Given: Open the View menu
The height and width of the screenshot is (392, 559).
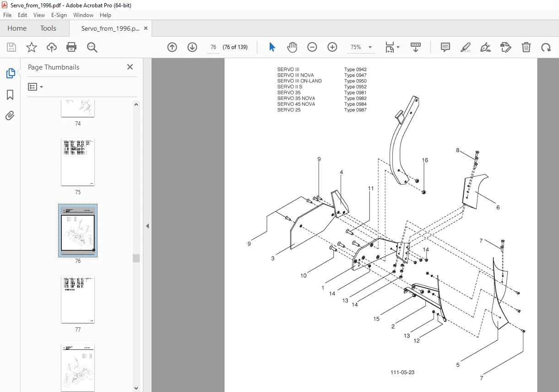Looking at the screenshot, I should tap(39, 15).
